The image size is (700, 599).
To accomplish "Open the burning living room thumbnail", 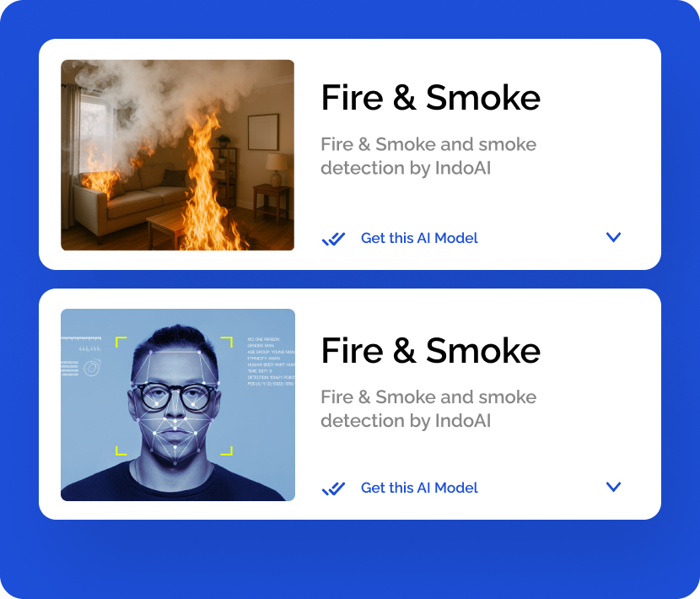I will [x=178, y=155].
